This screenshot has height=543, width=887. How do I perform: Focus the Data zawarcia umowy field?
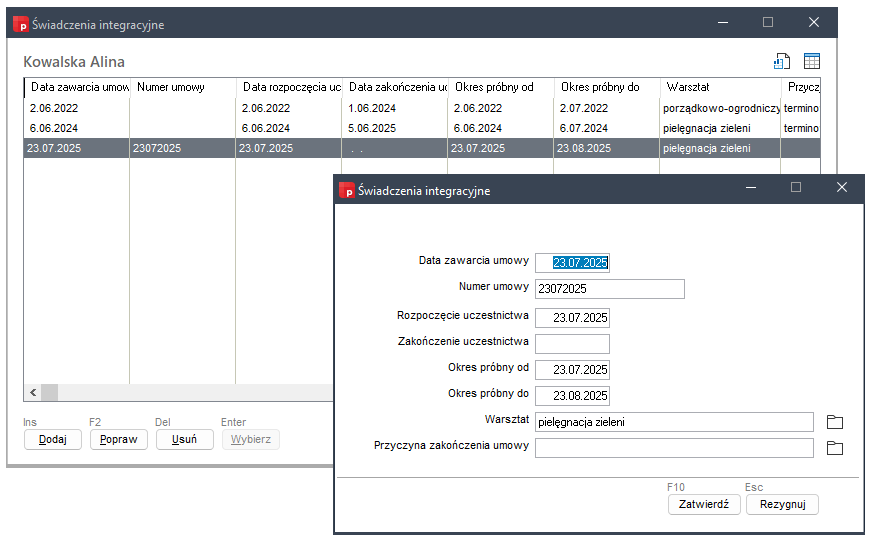pos(572,263)
